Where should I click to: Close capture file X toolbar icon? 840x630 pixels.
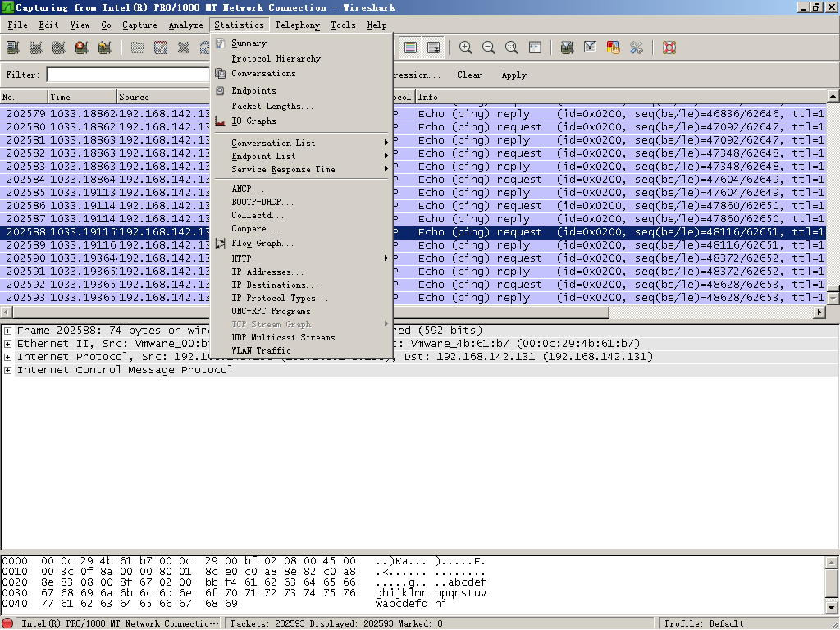pyautogui.click(x=184, y=48)
